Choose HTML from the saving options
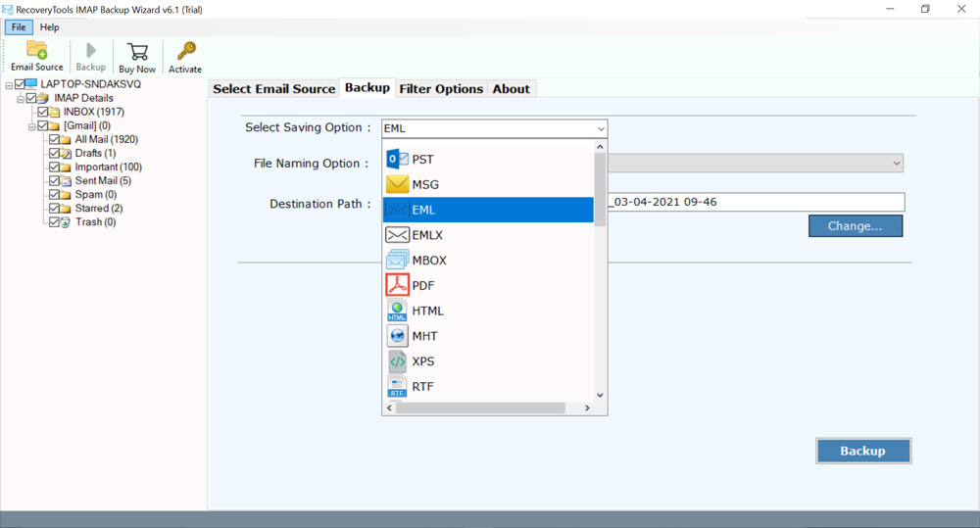The height and width of the screenshot is (528, 980). coord(488,311)
